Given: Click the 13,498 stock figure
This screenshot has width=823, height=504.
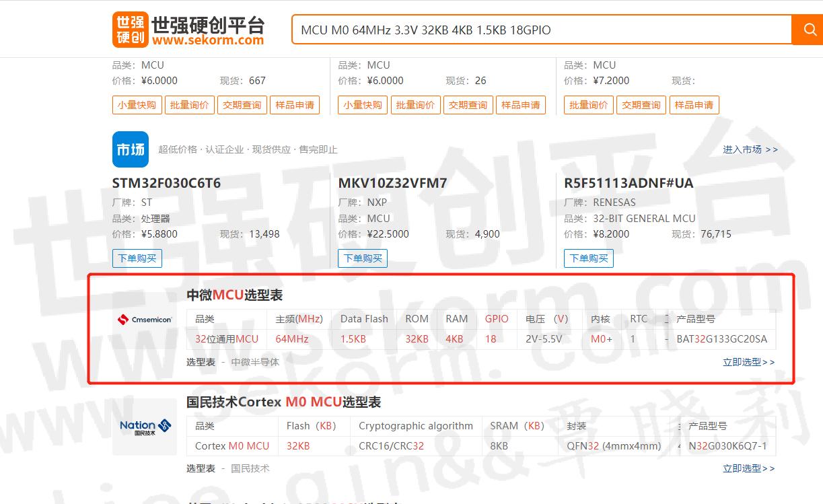Looking at the screenshot, I should 264,234.
